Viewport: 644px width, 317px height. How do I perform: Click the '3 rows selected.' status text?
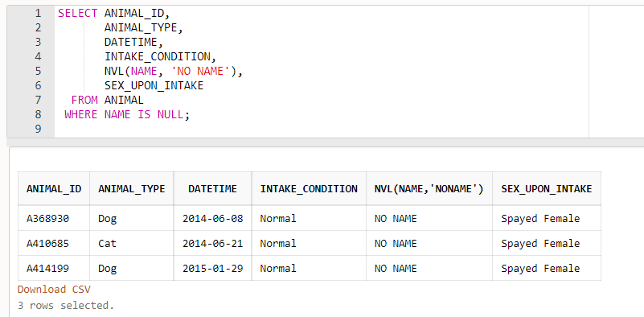tap(65, 306)
